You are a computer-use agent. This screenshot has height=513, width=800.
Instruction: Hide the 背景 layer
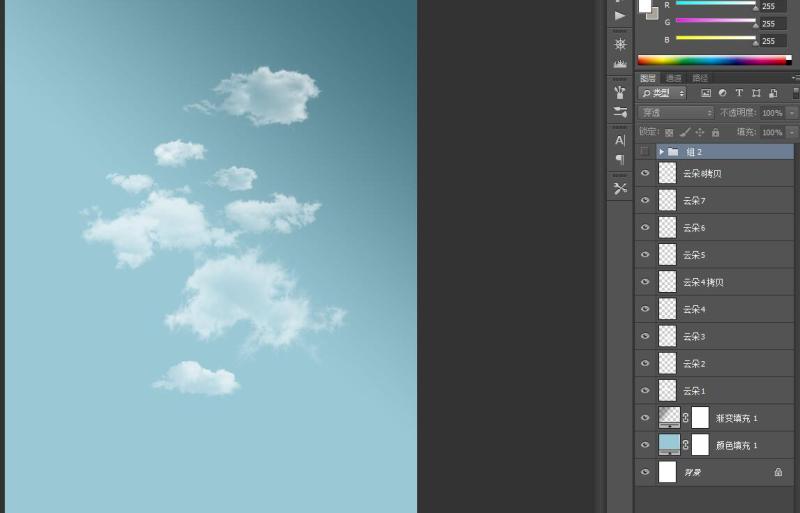pyautogui.click(x=645, y=472)
